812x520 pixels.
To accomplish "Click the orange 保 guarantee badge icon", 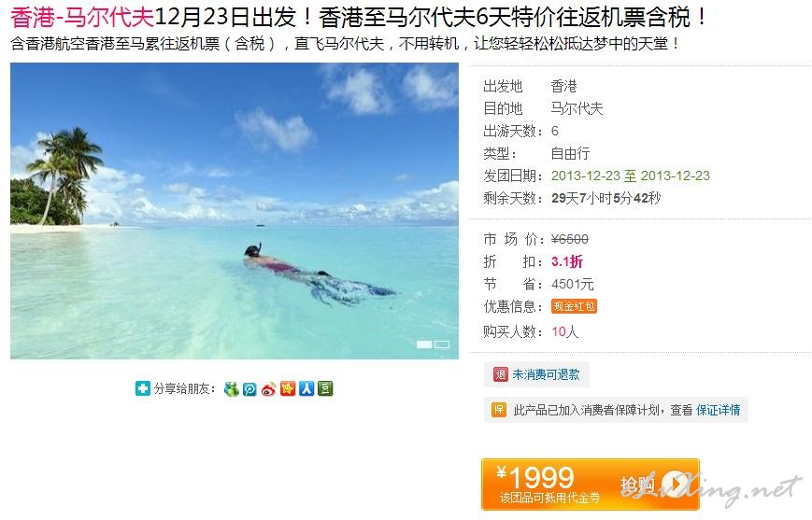I will [499, 410].
